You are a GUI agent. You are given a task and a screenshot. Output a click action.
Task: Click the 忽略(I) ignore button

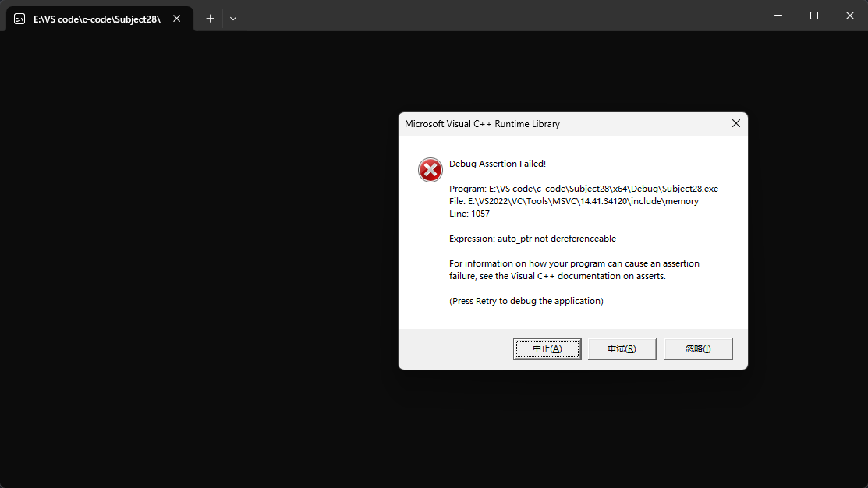698,348
